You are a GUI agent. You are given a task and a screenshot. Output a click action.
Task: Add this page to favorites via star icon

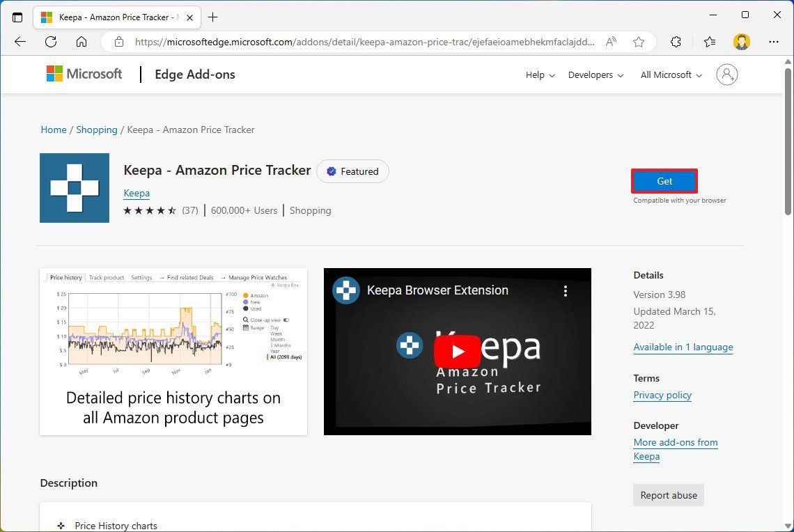click(x=639, y=42)
